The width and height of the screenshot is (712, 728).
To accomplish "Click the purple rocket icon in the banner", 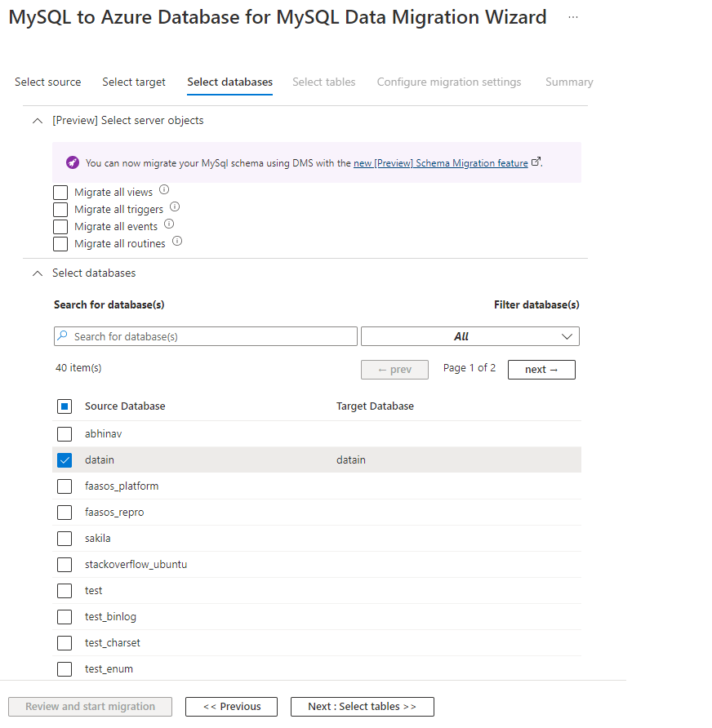I will pos(73,162).
